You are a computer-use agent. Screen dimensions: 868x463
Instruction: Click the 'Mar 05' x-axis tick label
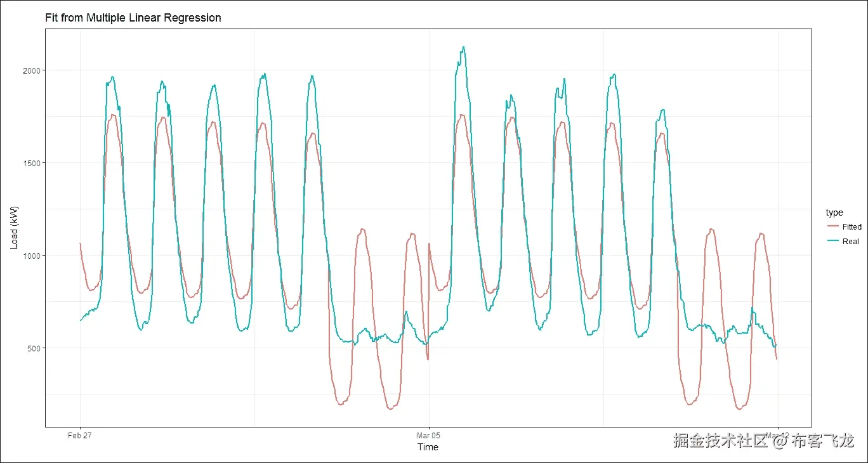(429, 435)
